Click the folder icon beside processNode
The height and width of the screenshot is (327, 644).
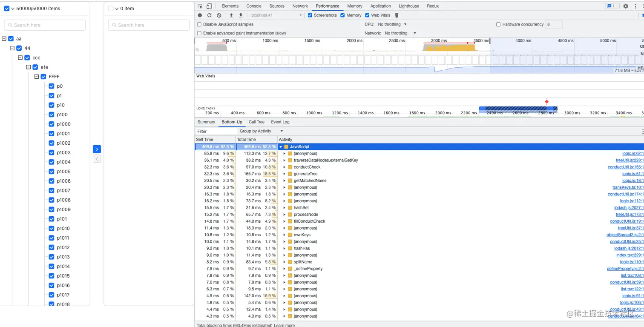point(290,215)
